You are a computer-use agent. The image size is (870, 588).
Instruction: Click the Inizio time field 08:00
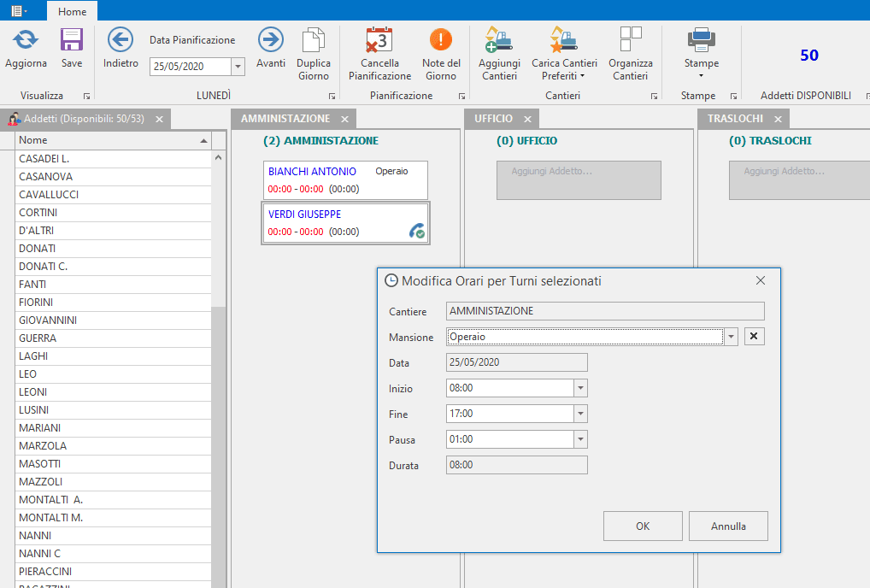510,388
